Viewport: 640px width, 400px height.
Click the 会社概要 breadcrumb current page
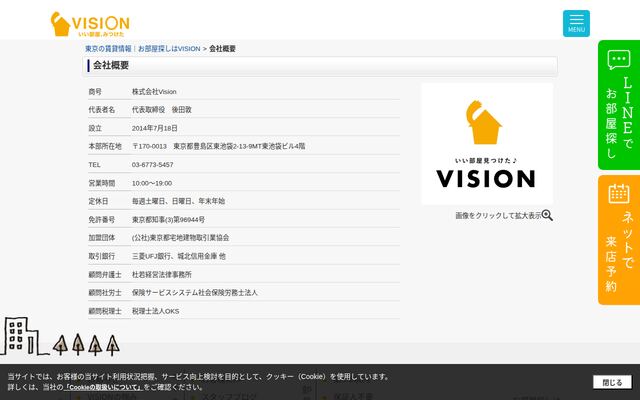coord(222,49)
